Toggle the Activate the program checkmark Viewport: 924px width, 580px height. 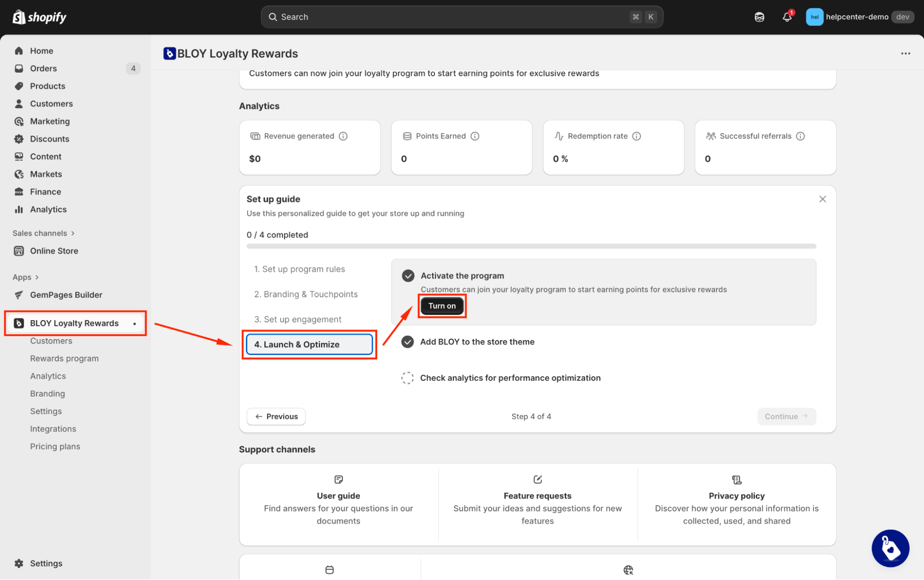tap(408, 276)
